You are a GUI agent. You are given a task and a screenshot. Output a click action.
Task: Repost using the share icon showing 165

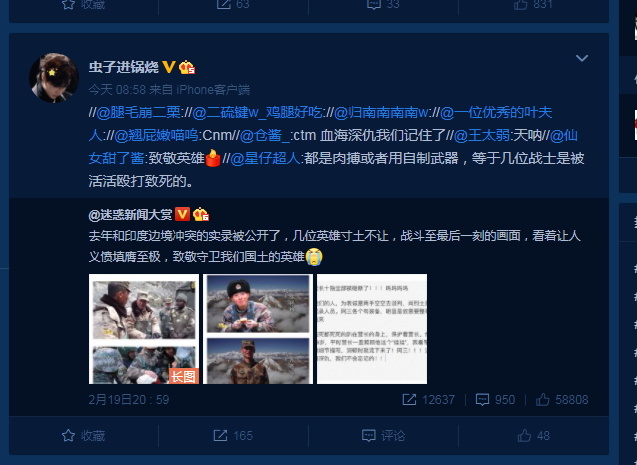(233, 436)
